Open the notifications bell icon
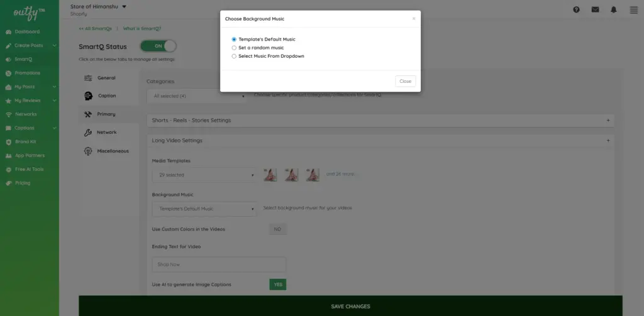Screen dimensions: 644x316 (x=614, y=9)
